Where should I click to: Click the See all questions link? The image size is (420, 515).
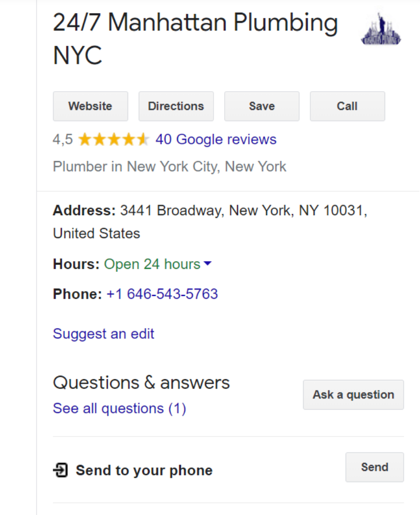point(119,408)
